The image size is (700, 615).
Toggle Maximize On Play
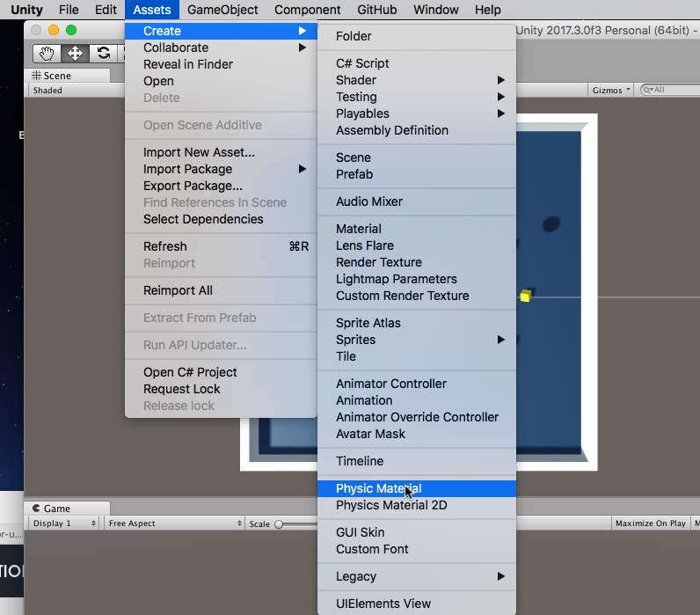point(651,523)
